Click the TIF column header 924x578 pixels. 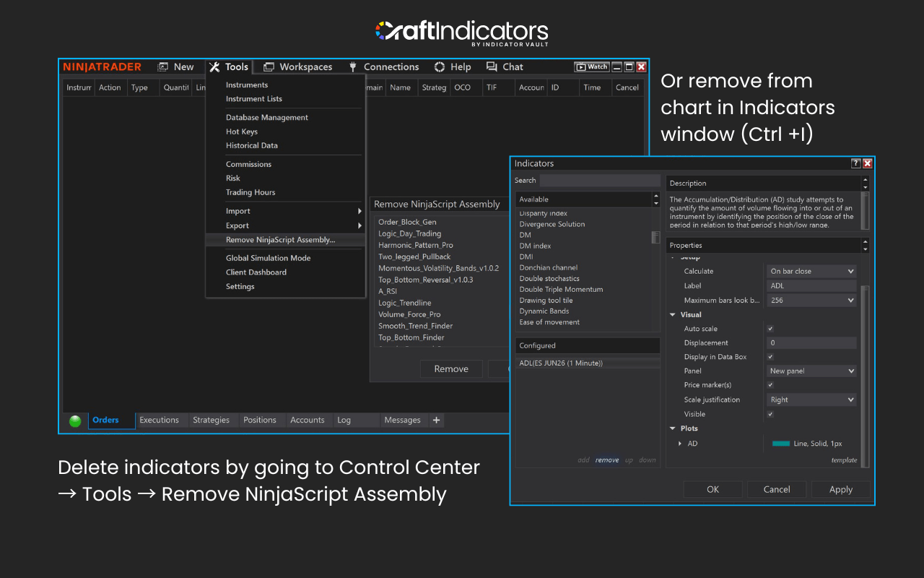(499, 87)
